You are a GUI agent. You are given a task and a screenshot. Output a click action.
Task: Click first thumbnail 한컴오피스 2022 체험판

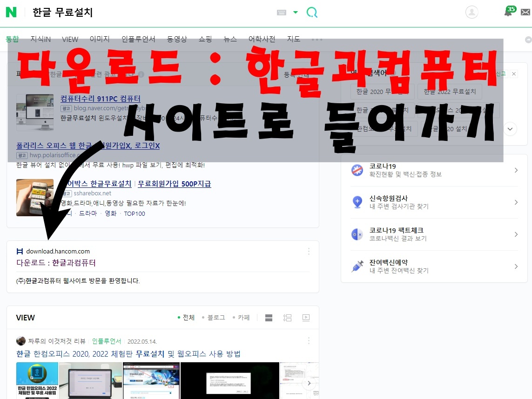(37, 380)
